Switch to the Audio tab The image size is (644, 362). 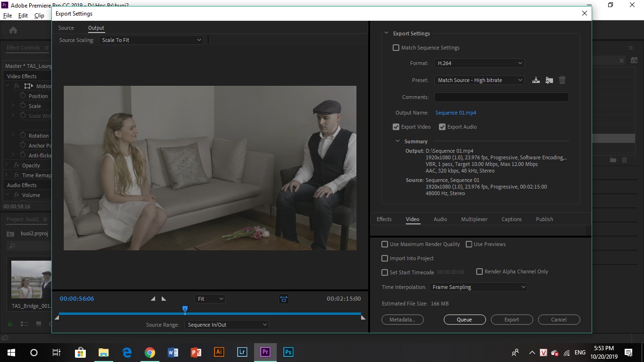click(440, 219)
